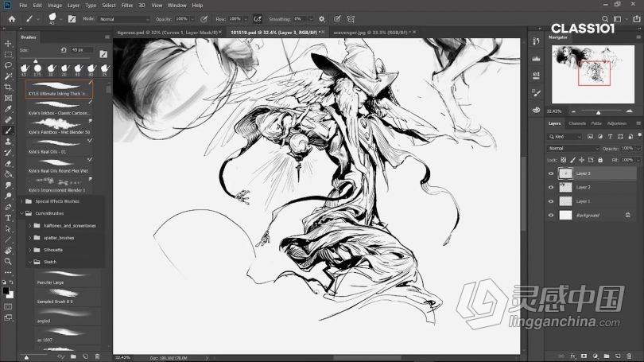Hide the Background layer eye
644x362 pixels.
point(551,215)
